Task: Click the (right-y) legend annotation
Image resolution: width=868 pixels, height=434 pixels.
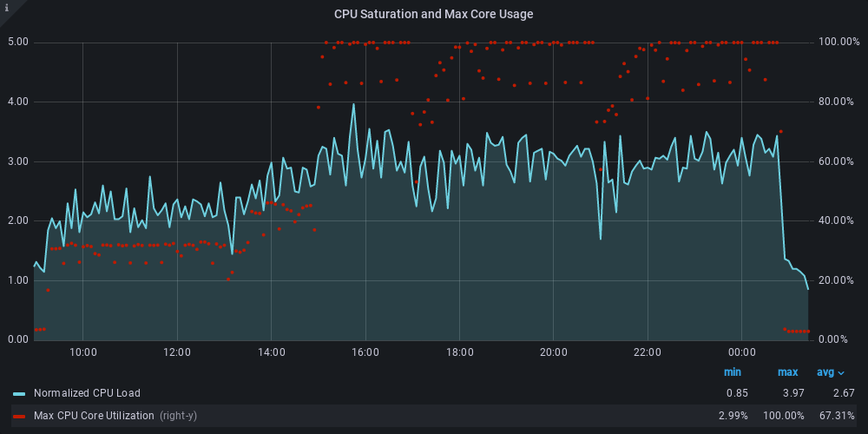Action: click(x=178, y=416)
